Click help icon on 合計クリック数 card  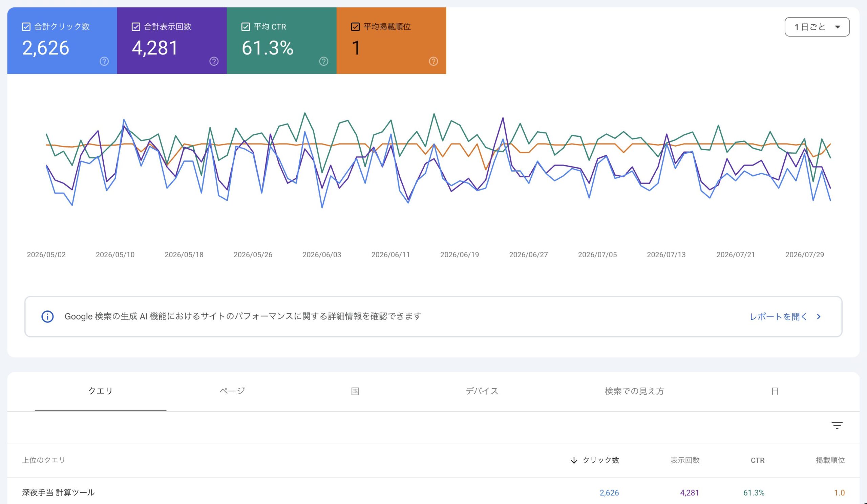click(x=104, y=61)
